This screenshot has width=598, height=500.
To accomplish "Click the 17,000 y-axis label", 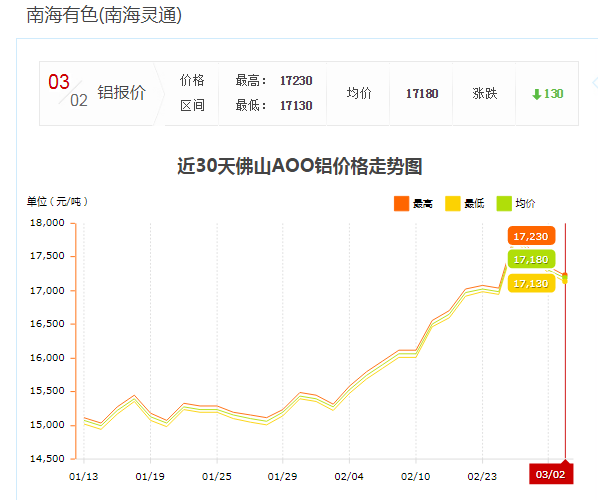I will point(47,291).
